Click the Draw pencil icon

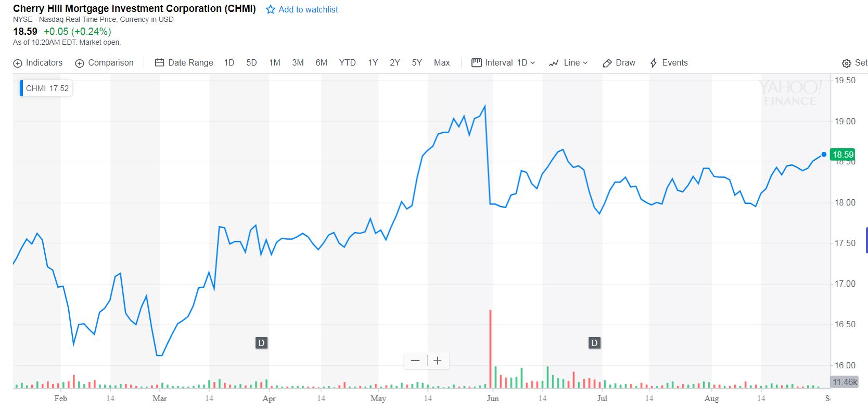click(607, 63)
